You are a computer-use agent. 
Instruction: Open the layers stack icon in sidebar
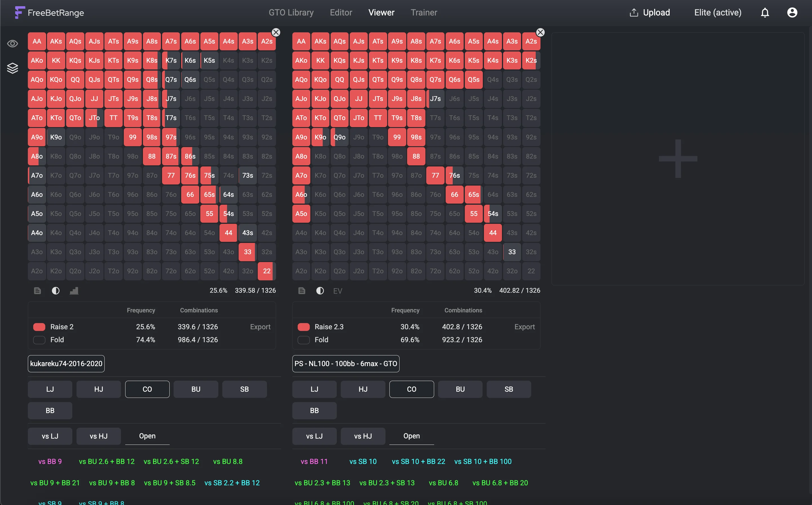pyautogui.click(x=12, y=68)
